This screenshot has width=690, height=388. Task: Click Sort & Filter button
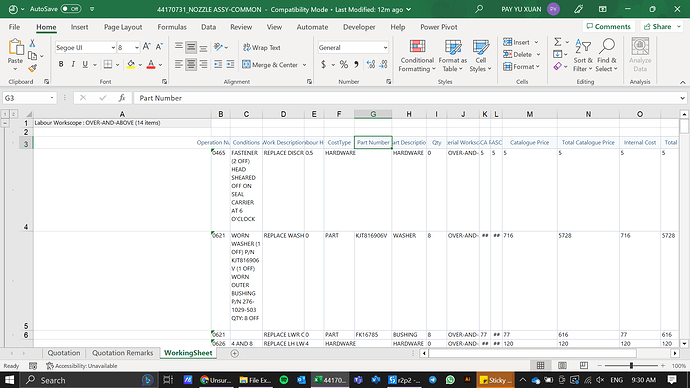tap(583, 55)
